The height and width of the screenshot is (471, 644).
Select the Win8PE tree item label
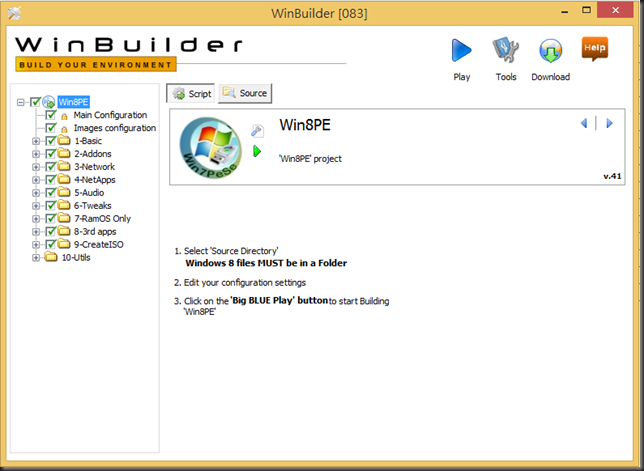pos(74,102)
